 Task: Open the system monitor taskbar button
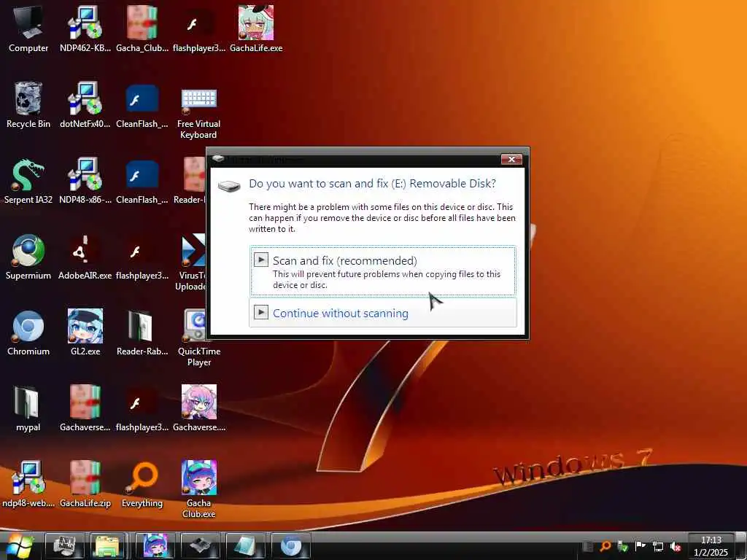[64, 546]
